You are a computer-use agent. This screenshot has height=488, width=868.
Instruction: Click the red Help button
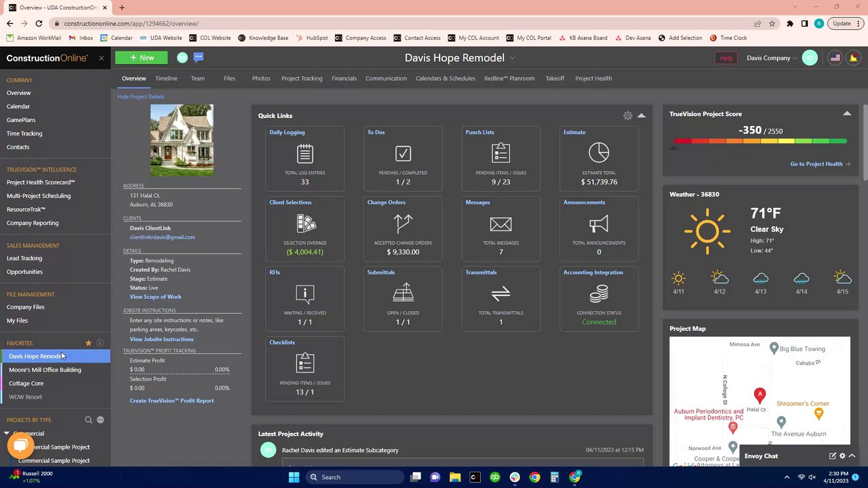[726, 58]
